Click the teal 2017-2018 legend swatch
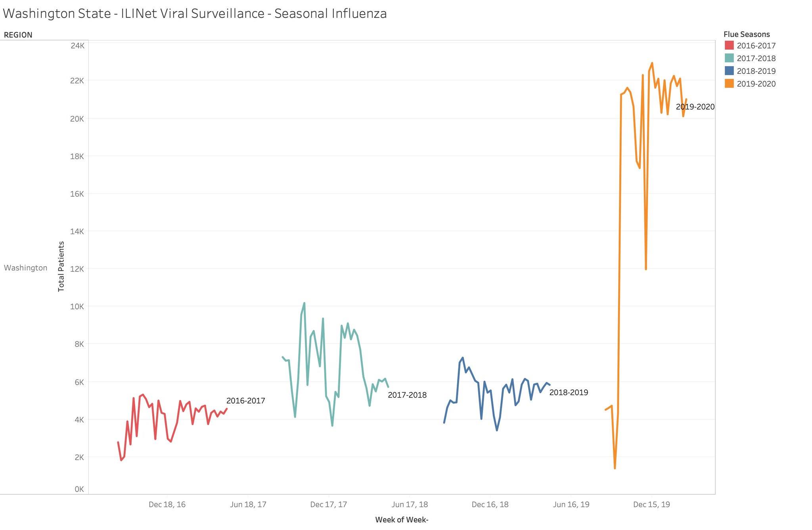Image resolution: width=812 pixels, height=530 pixels. [x=729, y=58]
